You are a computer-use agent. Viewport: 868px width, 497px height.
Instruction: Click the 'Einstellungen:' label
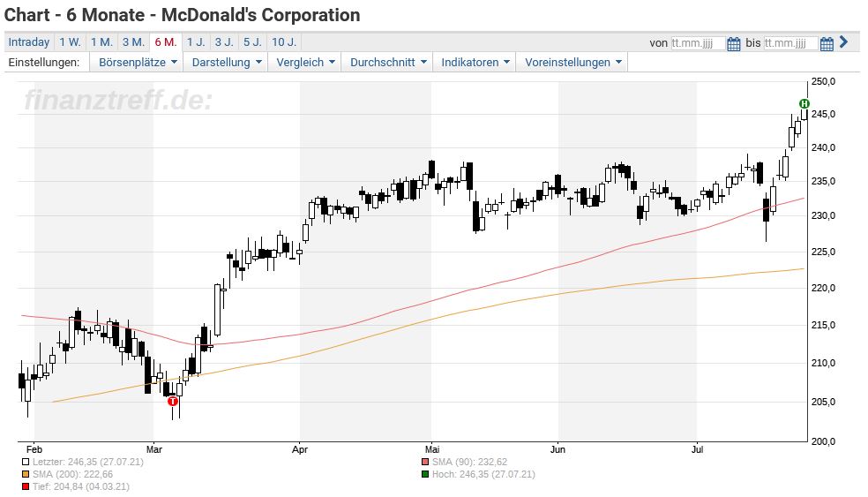(44, 62)
